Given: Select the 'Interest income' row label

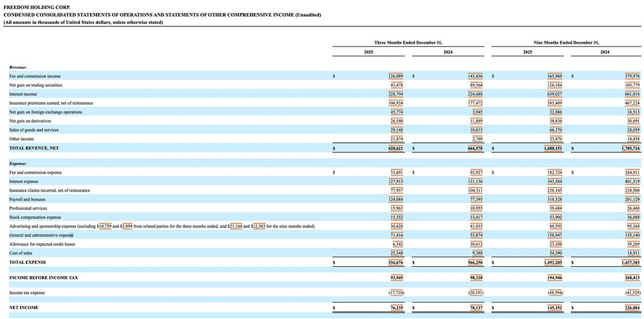Looking at the screenshot, I should [23, 94].
